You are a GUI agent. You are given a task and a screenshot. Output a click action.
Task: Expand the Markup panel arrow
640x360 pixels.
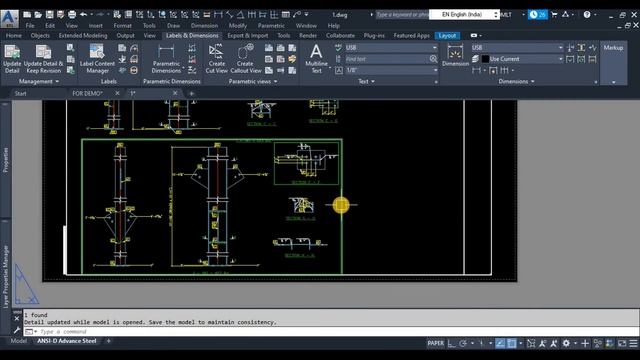[613, 82]
